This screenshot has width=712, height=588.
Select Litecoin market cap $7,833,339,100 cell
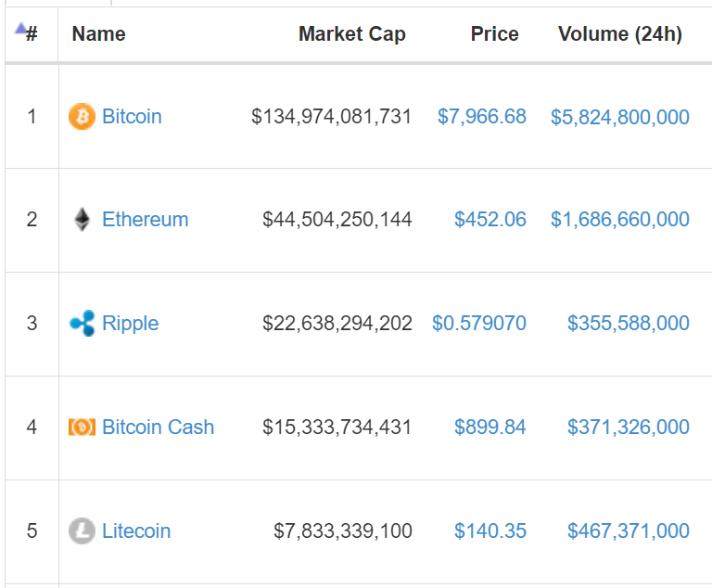(x=343, y=531)
